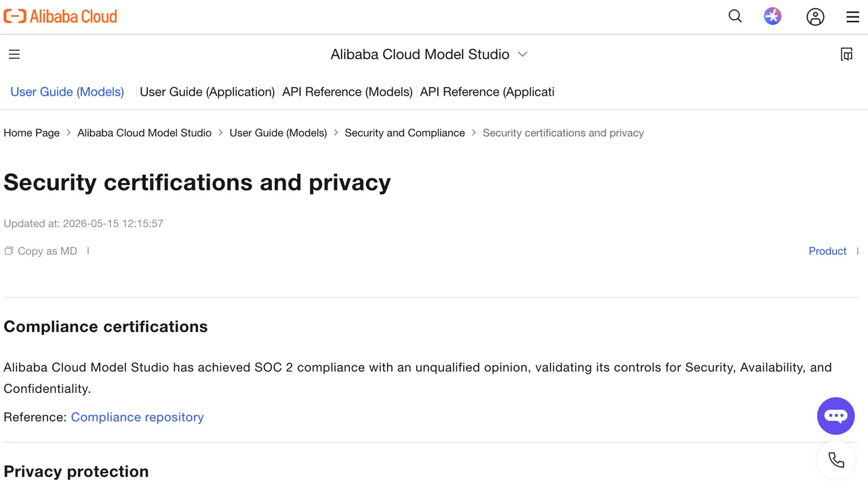Click the Updated at timestamp text
868x488 pixels.
point(83,224)
